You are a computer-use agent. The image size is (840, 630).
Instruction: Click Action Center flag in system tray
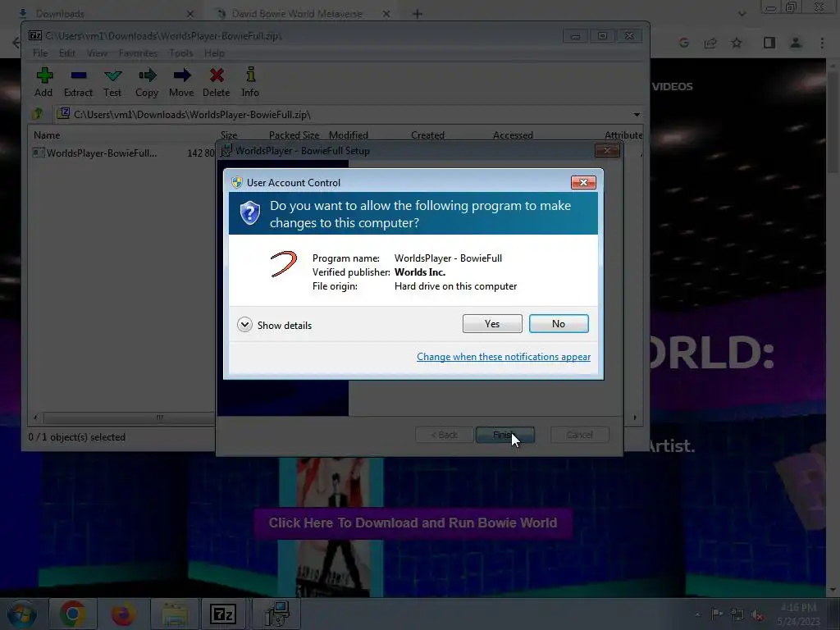tap(716, 614)
